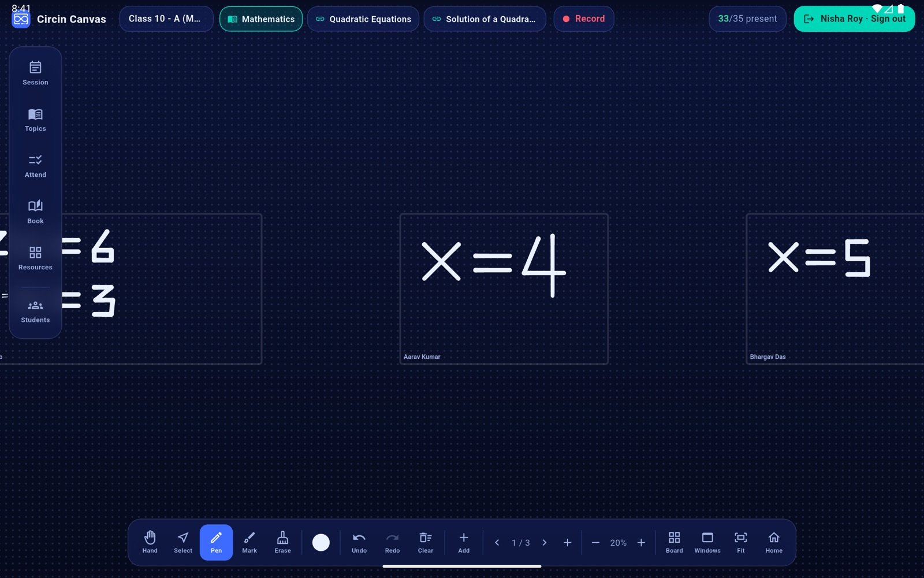Fit canvas to screen with Fit
Viewport: 924px width, 578px height.
(740, 542)
